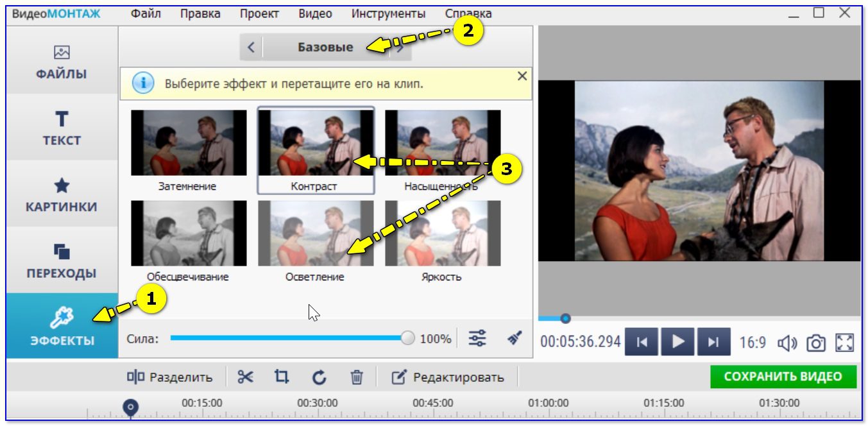This screenshot has height=426, width=868.
Task: Play the video preview
Action: pyautogui.click(x=677, y=342)
